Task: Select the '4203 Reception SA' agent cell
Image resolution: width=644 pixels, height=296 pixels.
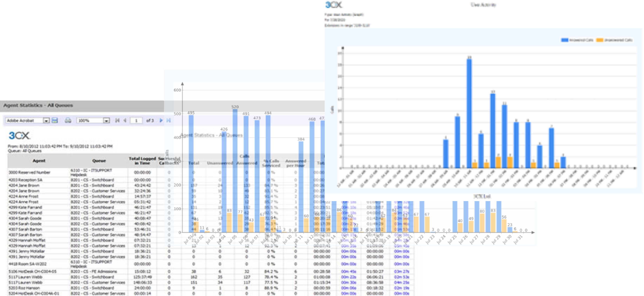Action: [x=25, y=180]
